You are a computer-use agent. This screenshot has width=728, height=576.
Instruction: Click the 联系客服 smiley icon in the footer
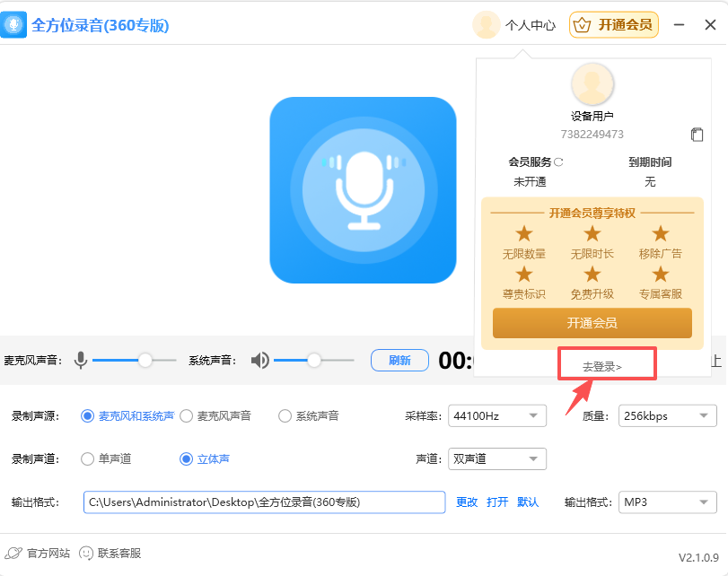(86, 554)
